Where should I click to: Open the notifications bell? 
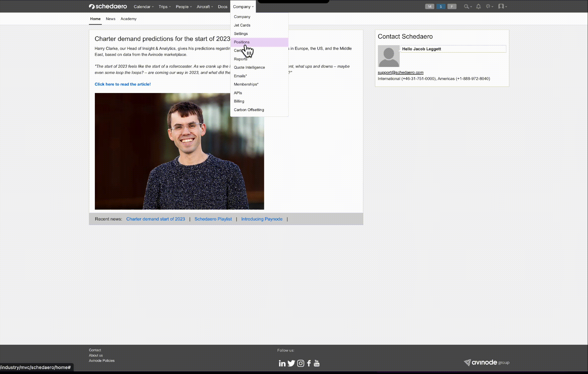tap(478, 6)
